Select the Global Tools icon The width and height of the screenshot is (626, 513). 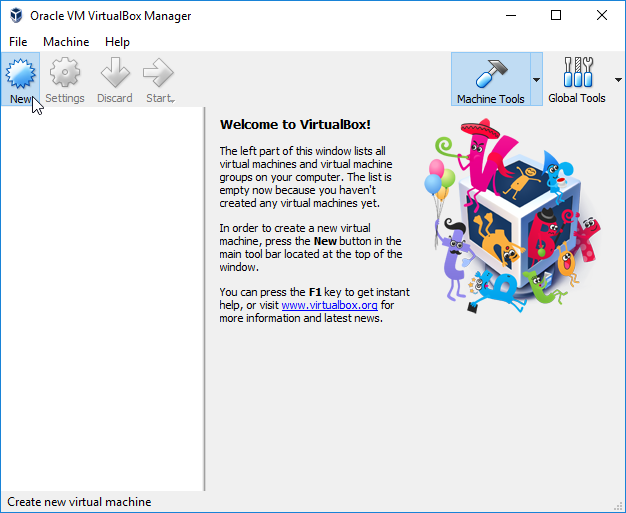pyautogui.click(x=576, y=74)
